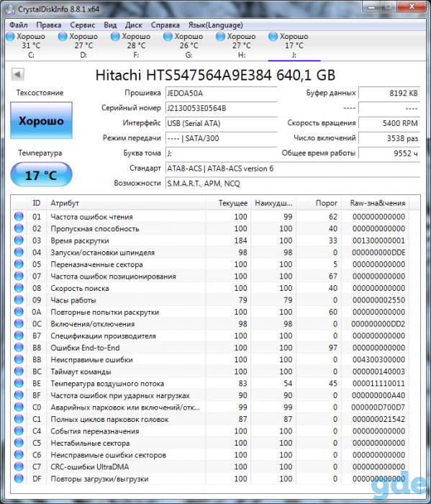The image size is (431, 504).
Task: Click raw value 000011110011
Action: [378, 383]
